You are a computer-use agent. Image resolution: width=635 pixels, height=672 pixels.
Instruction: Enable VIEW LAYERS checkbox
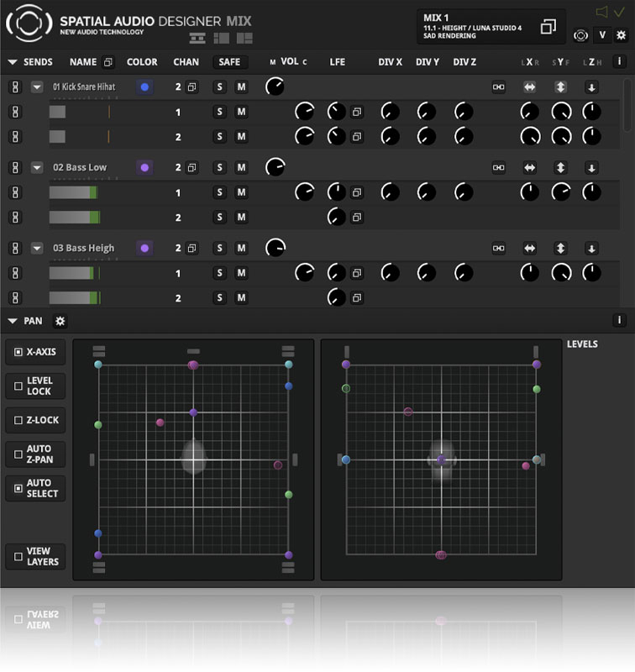(x=18, y=557)
